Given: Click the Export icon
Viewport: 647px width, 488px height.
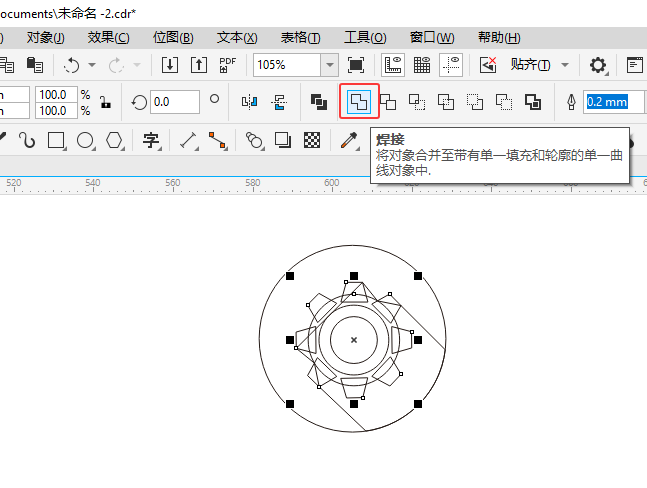Looking at the screenshot, I should pos(199,65).
